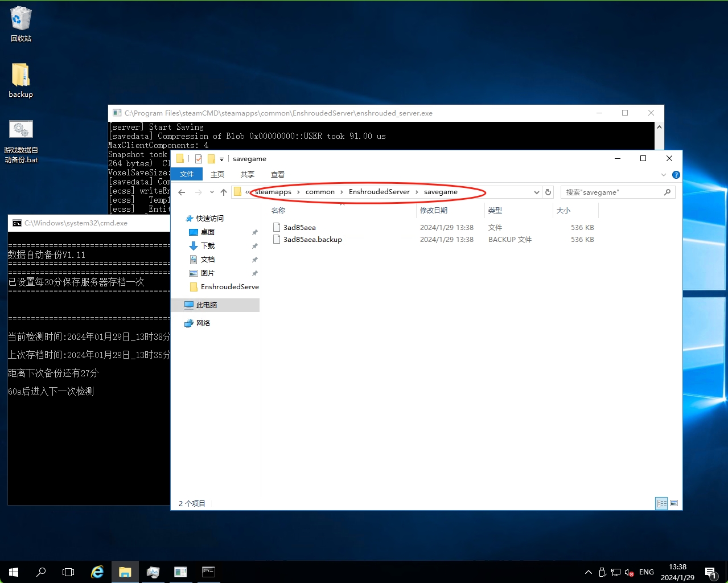Open the Windows Start menu
The width and height of the screenshot is (728, 583).
coord(14,572)
